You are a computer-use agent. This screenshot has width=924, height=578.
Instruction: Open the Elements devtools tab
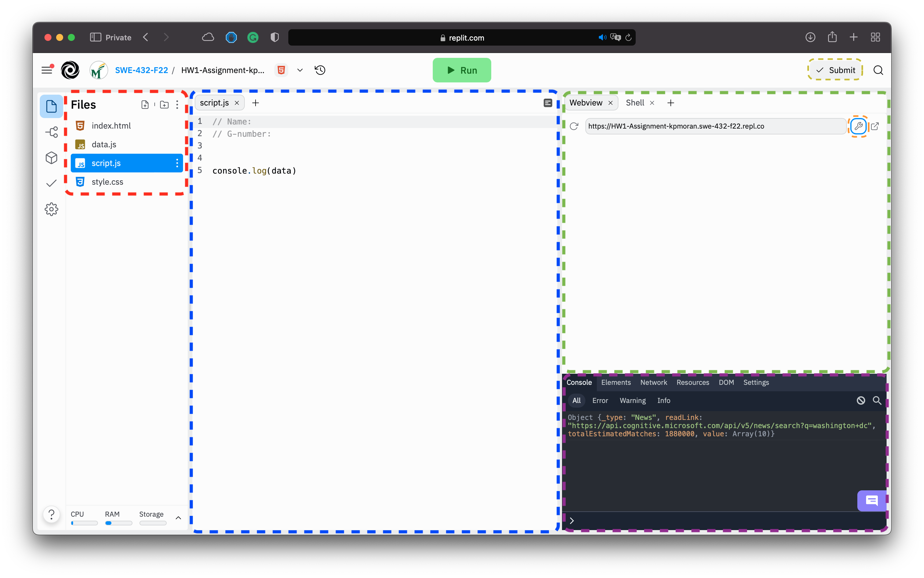coord(616,382)
